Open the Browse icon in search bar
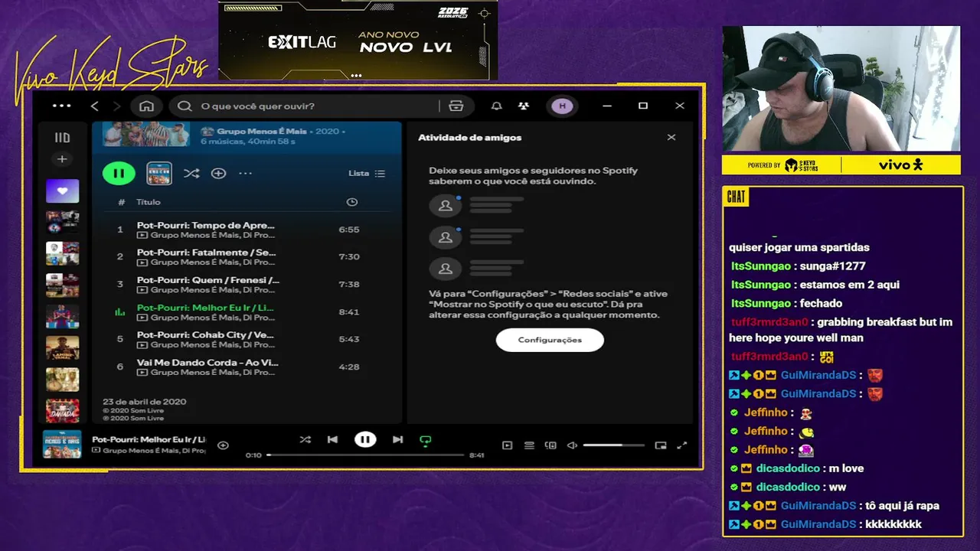Viewport: 980px width, 551px height. click(456, 106)
